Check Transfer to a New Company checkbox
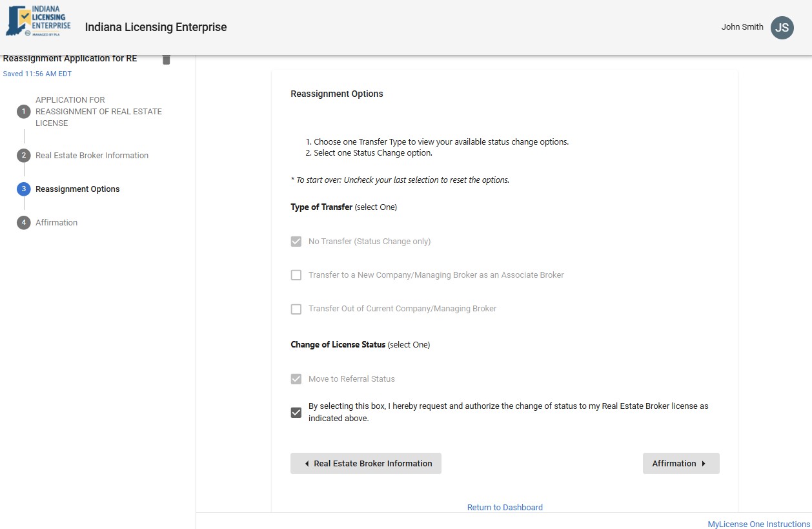Image resolution: width=812 pixels, height=529 pixels. [296, 275]
